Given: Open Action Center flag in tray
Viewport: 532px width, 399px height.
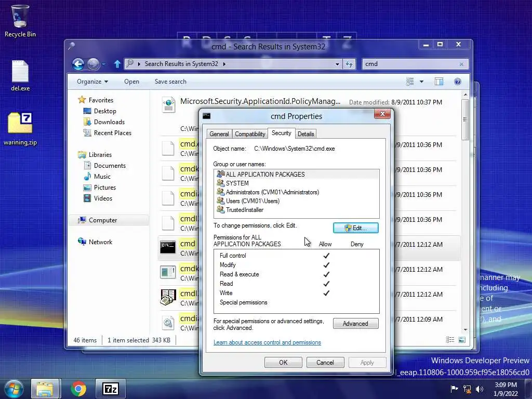Looking at the screenshot, I should [x=454, y=389].
